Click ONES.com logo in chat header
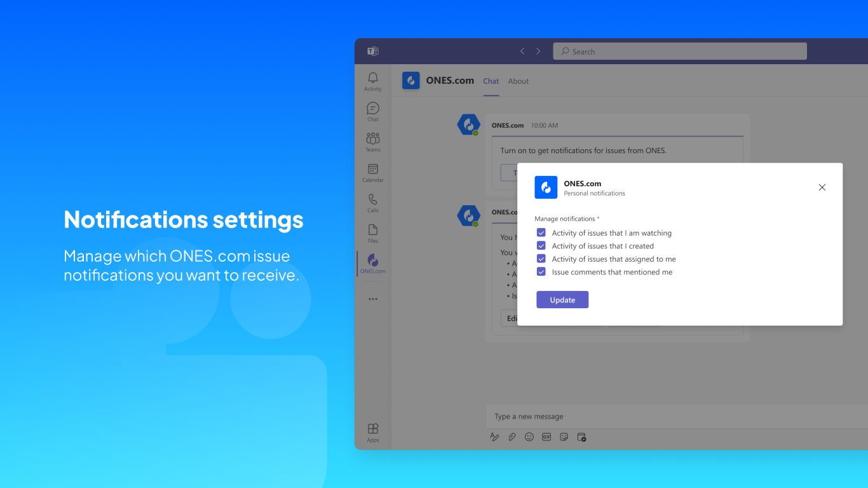The height and width of the screenshot is (488, 868). 411,81
